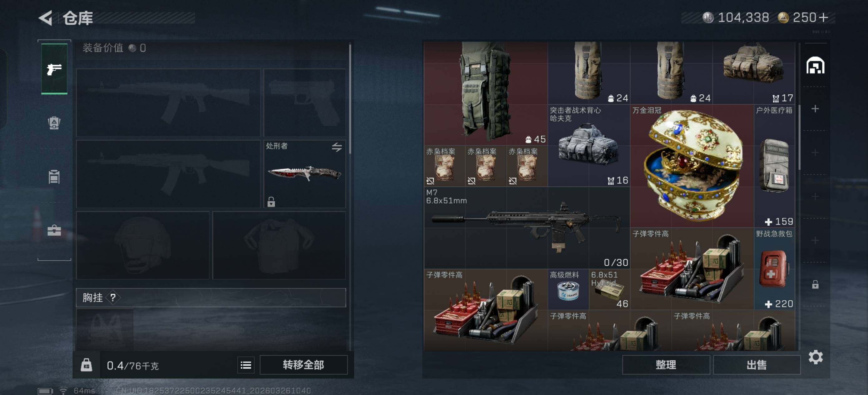The height and width of the screenshot is (395, 868).
Task: Click the 转移全部 button
Action: pos(303,365)
